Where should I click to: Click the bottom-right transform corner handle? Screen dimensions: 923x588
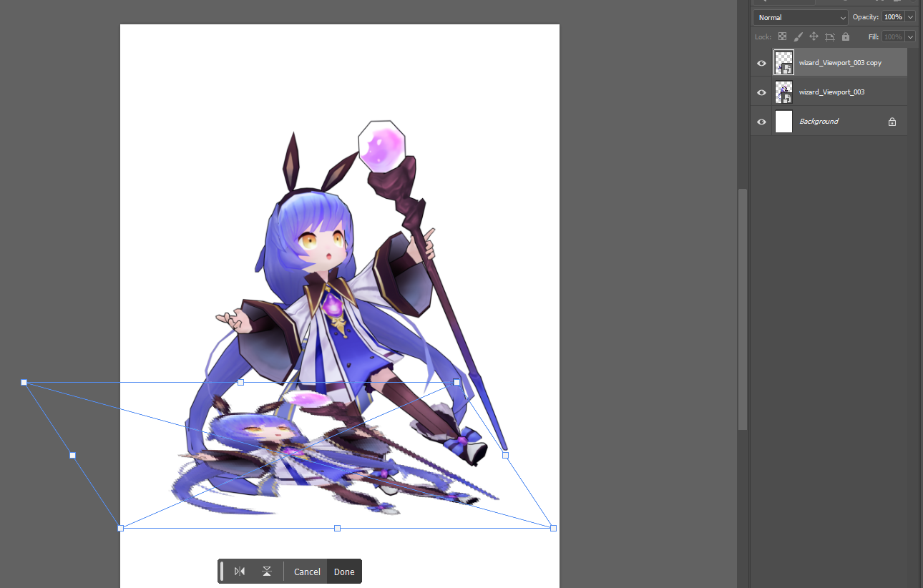553,528
